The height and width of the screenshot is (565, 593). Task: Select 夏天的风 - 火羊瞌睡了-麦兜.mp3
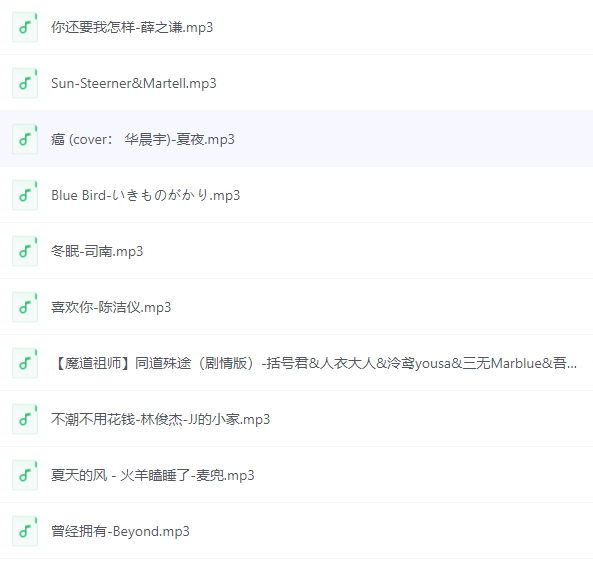[153, 475]
